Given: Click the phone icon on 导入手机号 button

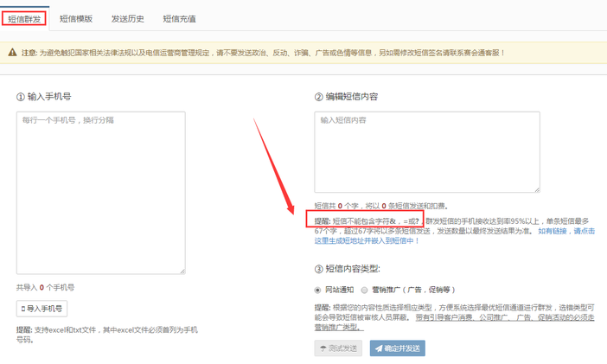Looking at the screenshot, I should tap(23, 309).
